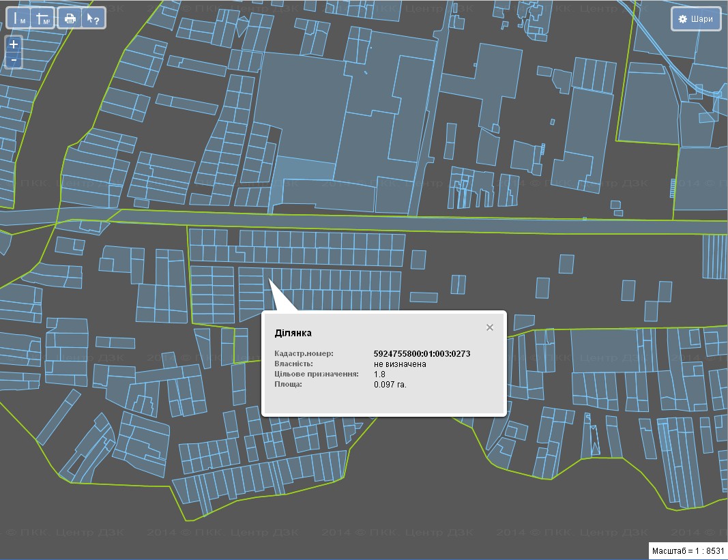Zoom out with the minus button
This screenshot has height=560, width=728.
coord(14,61)
